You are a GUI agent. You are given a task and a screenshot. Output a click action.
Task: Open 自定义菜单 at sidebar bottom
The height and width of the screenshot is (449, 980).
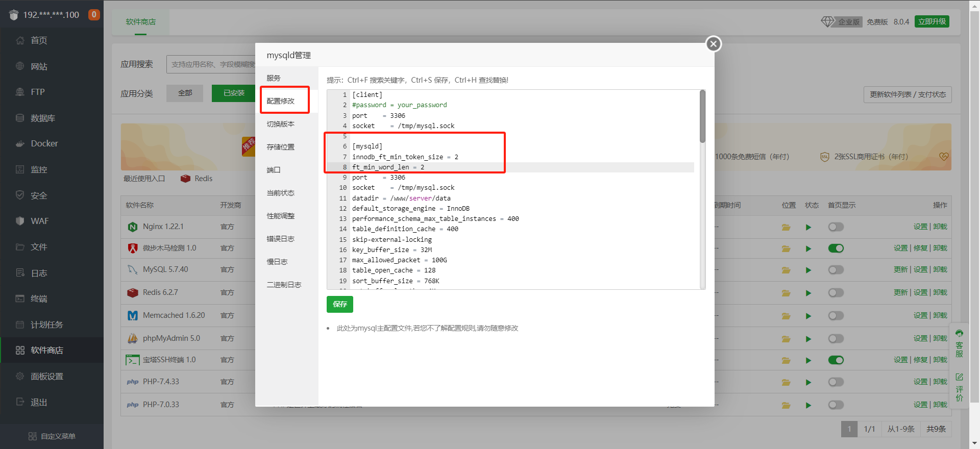[52, 436]
